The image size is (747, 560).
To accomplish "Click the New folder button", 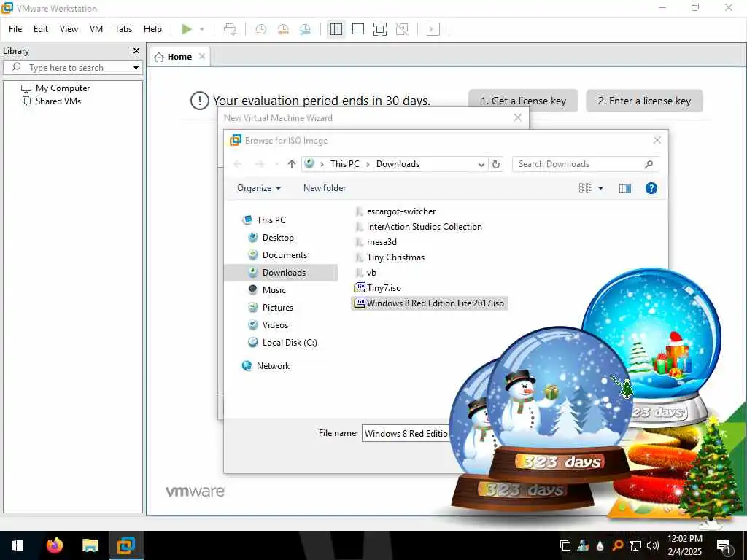I will coord(325,188).
